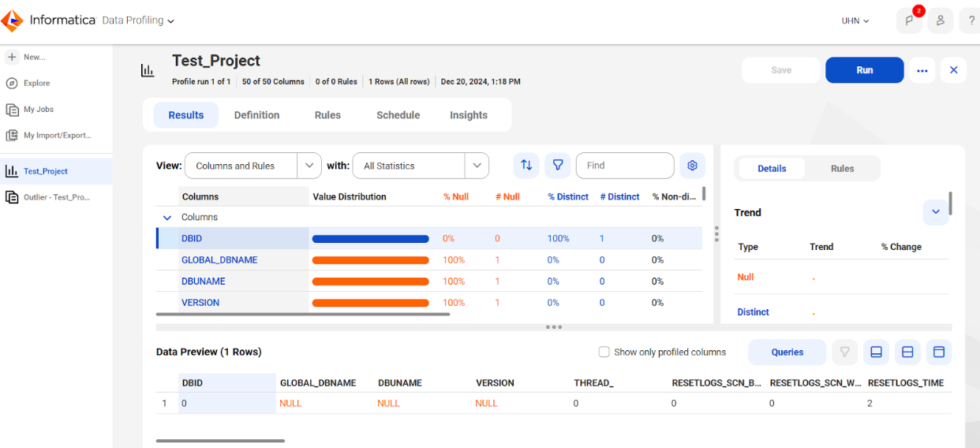Click the Informatica logo icon
Screen dimensions: 980x448
coord(12,20)
